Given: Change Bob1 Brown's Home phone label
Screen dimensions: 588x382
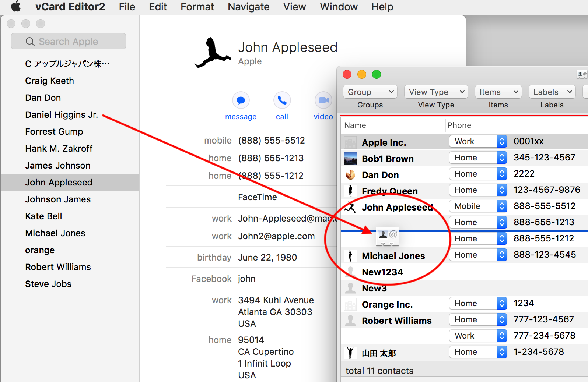Looking at the screenshot, I should (x=478, y=158).
